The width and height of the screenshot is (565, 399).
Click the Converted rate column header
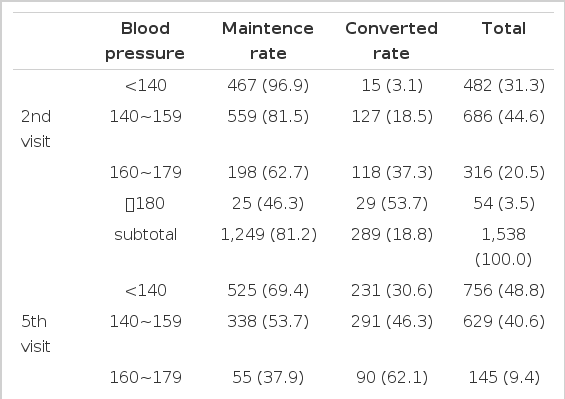(391, 41)
